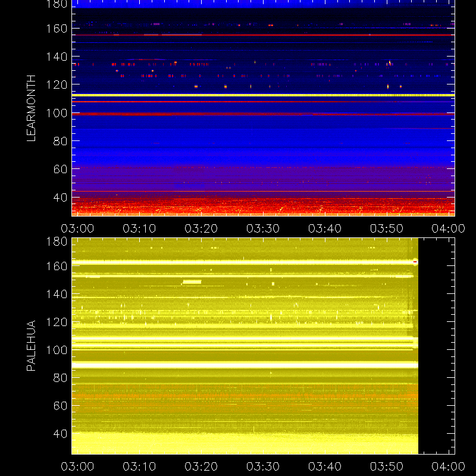The image size is (476, 476).
Task: Pick the 100 frequency label on Palehua plot
Action: click(x=57, y=350)
